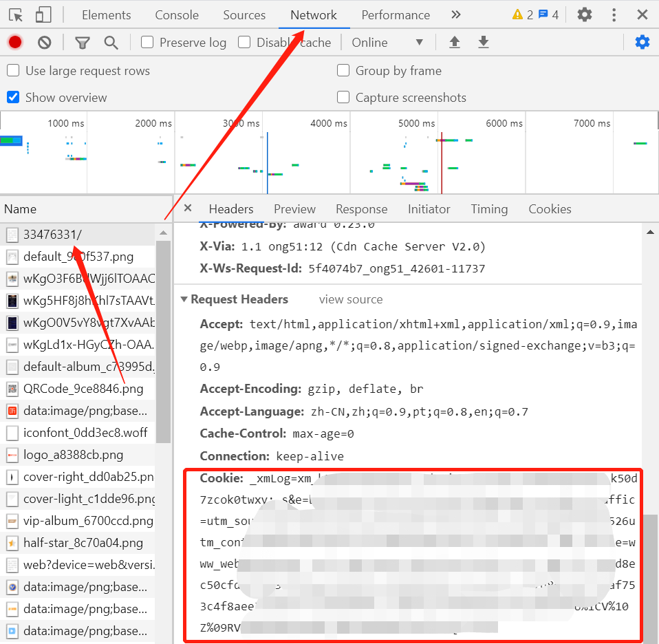Select QRCode_9ce8846.png request
Viewport: 659px width, 644px height.
[x=78, y=389]
